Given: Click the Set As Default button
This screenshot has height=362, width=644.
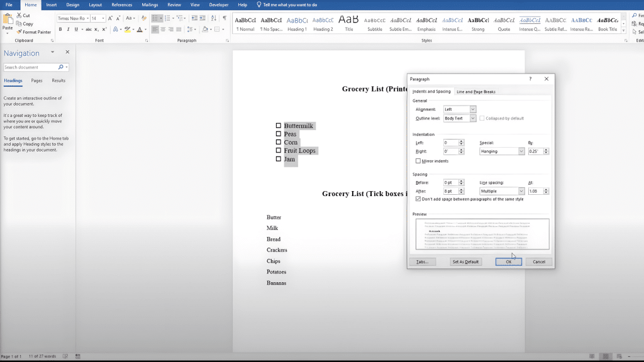Looking at the screenshot, I should tap(465, 261).
